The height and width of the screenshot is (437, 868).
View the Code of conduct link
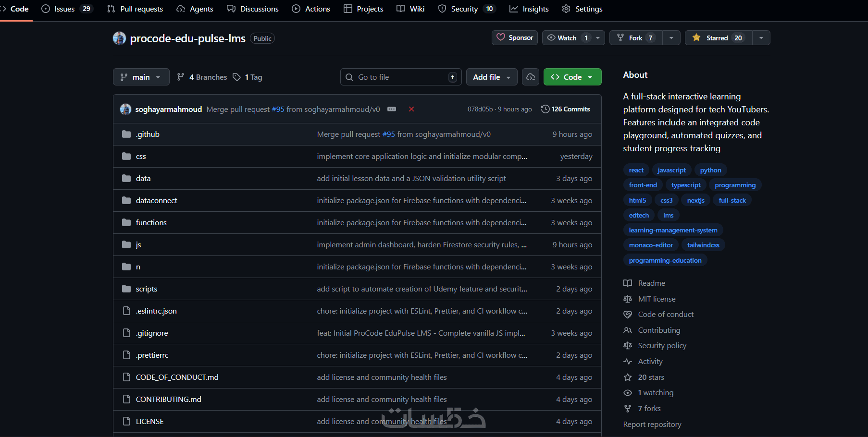659,315
